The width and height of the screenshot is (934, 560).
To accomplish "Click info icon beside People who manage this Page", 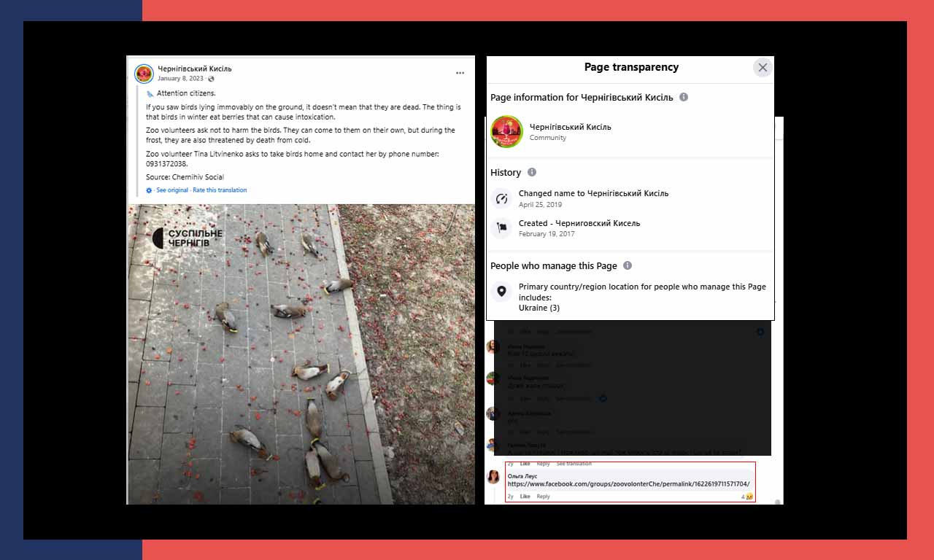I will pos(628,266).
